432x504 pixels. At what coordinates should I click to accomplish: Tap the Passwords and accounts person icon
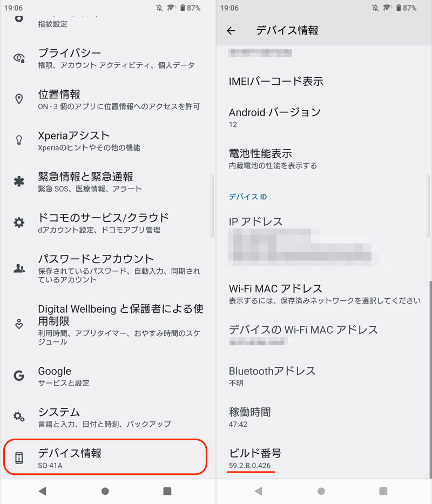pyautogui.click(x=19, y=268)
